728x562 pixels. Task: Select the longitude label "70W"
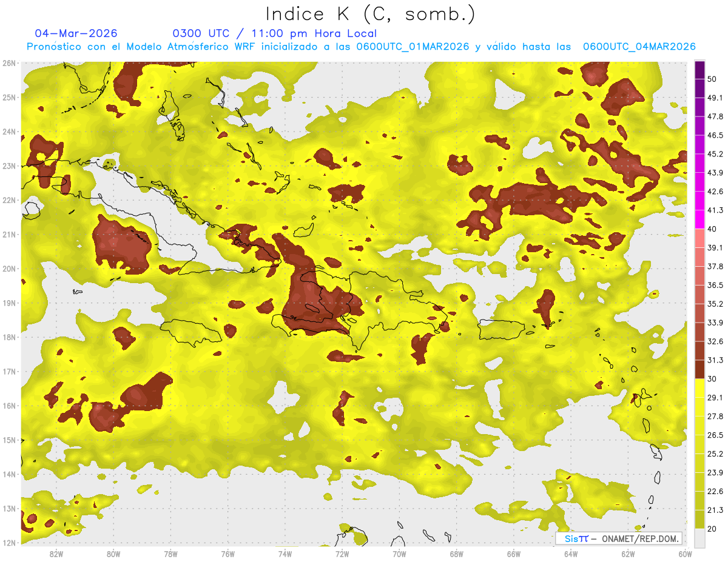coord(399,554)
